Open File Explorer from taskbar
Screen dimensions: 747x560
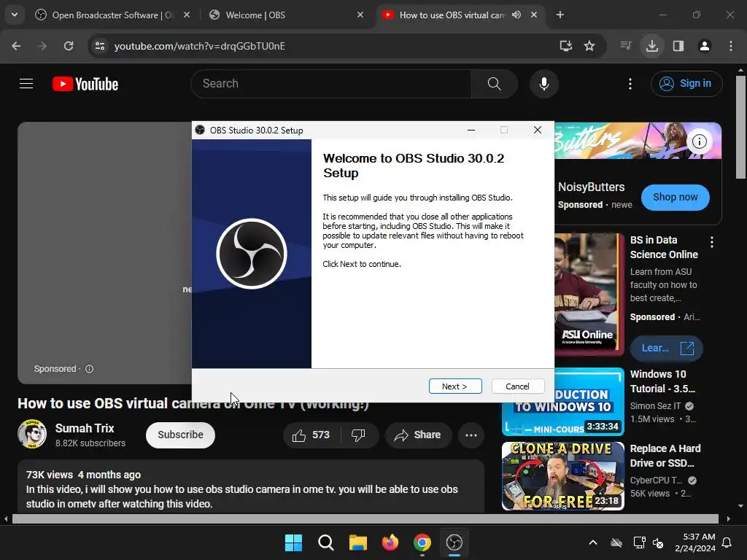[357, 542]
